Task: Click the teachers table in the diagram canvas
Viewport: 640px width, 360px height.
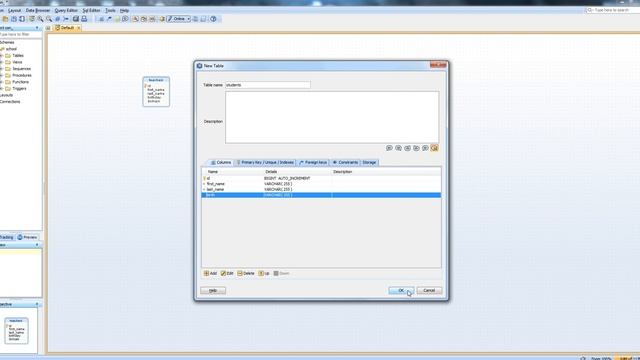Action: (x=156, y=92)
